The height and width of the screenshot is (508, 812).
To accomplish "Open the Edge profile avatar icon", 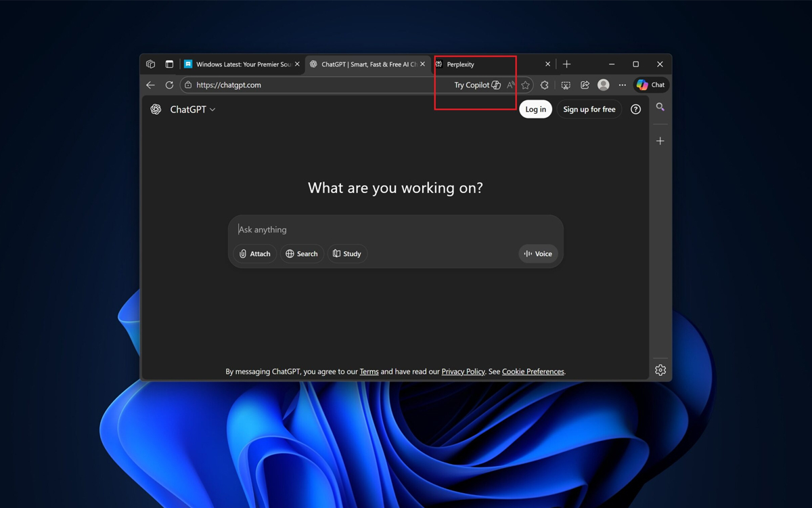I will tap(604, 85).
